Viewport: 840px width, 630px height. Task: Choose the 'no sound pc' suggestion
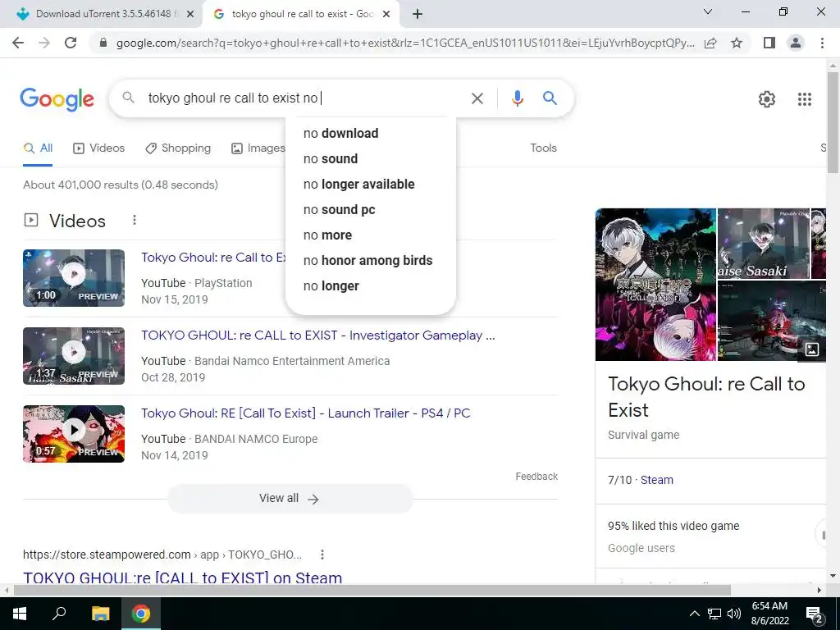tap(370, 209)
